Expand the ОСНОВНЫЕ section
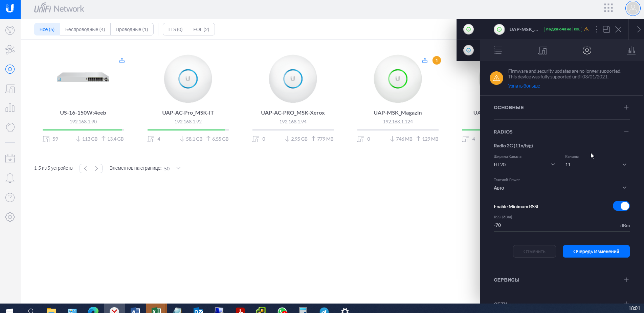Image resolution: width=644 pixels, height=313 pixels. coord(626,107)
